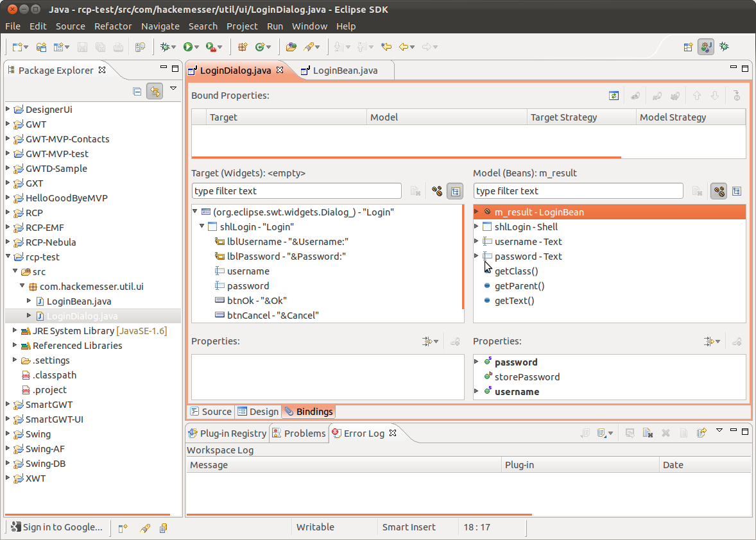756x540 pixels.
Task: Click the Plug-in column header in Error Log
Action: click(581, 465)
